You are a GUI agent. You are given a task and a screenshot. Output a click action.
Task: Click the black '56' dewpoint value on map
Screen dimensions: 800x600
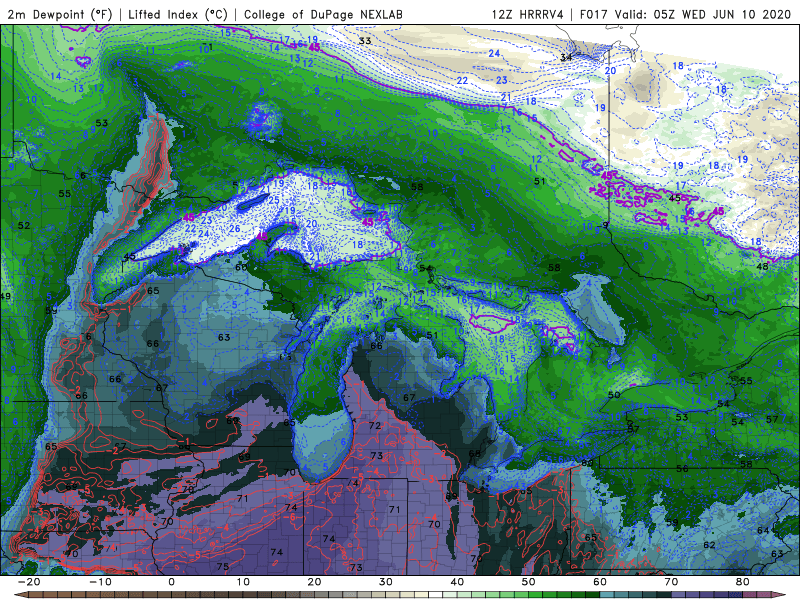(682, 468)
